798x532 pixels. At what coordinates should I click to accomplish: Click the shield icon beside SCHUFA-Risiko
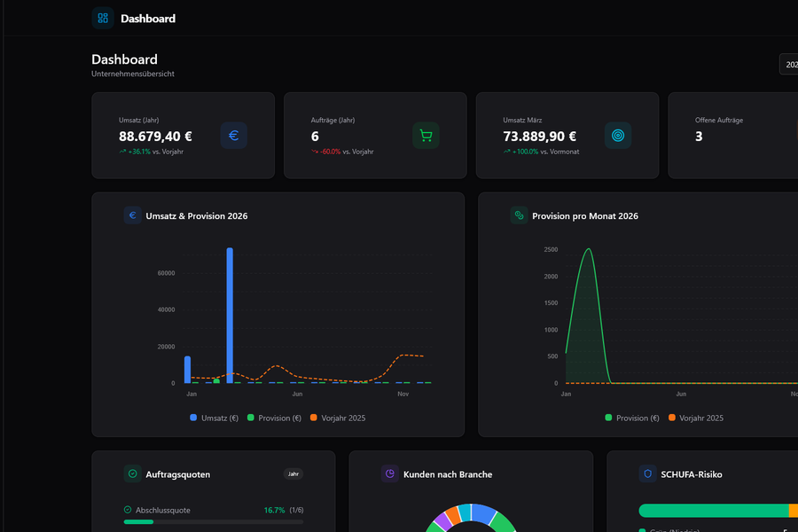(x=647, y=474)
